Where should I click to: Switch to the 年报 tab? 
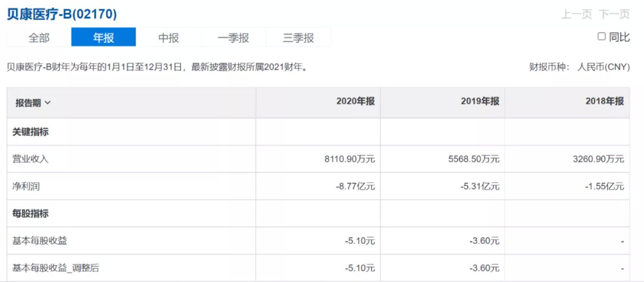click(103, 38)
